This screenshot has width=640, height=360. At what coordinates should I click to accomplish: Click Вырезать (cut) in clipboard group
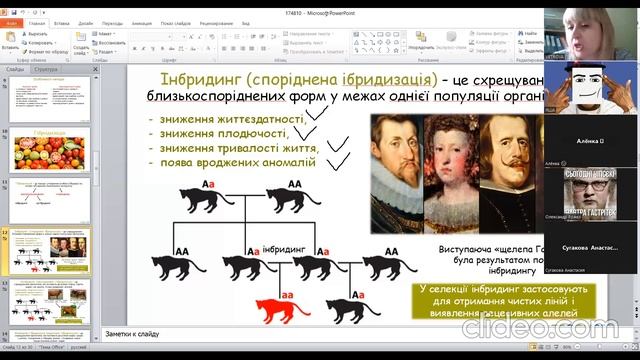35,34
